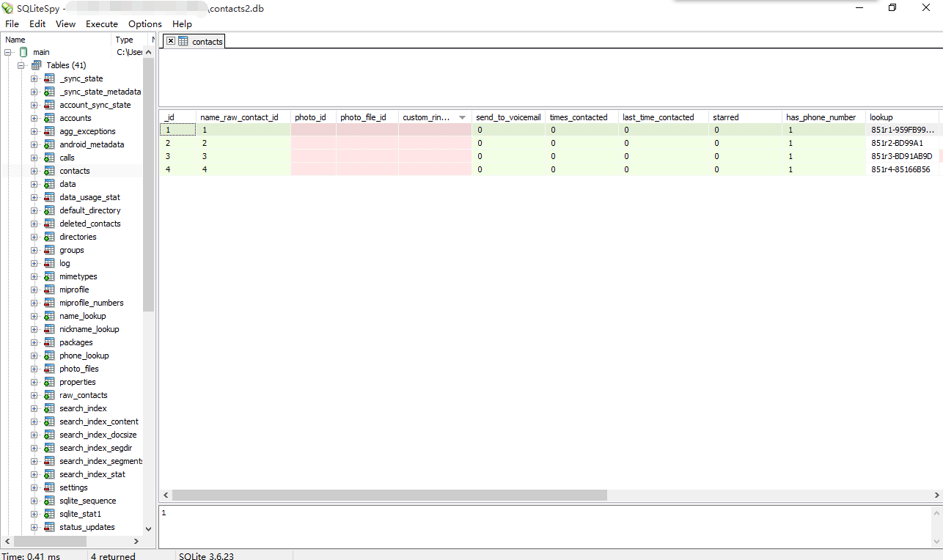Viewport: 943px width, 560px height.
Task: Select the account_sync_state table
Action: (95, 105)
